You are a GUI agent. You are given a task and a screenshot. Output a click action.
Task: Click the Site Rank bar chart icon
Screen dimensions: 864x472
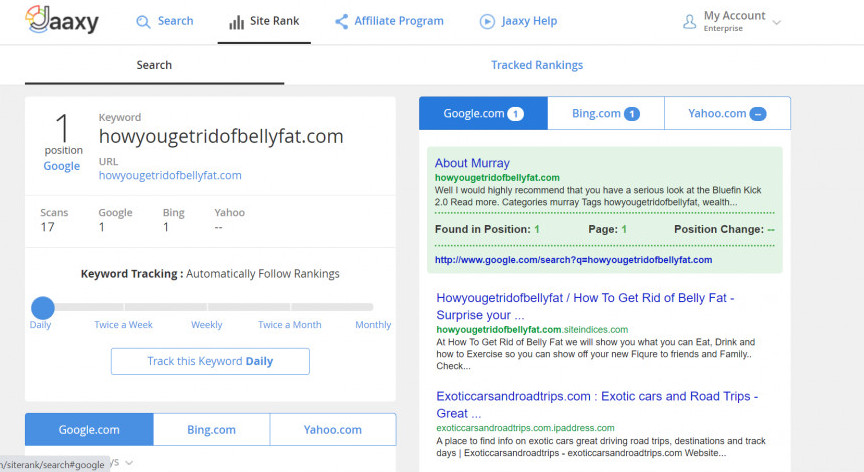click(236, 22)
